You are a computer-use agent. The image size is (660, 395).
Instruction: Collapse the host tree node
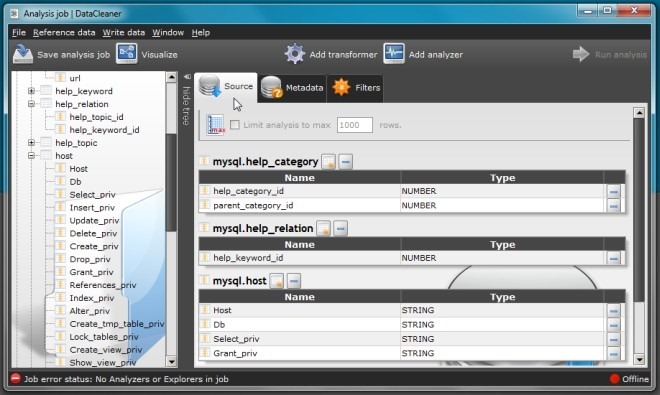(31, 155)
